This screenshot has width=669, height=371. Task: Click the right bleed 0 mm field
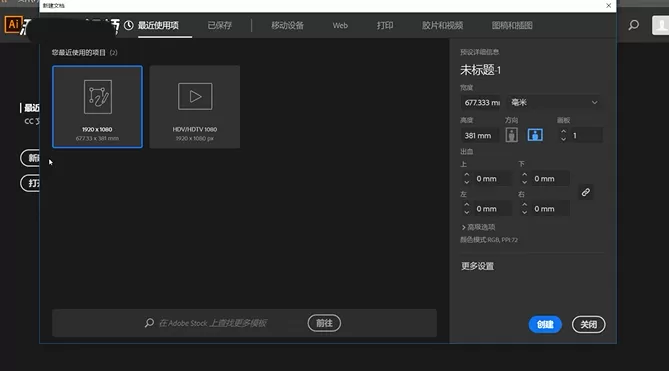(550, 209)
